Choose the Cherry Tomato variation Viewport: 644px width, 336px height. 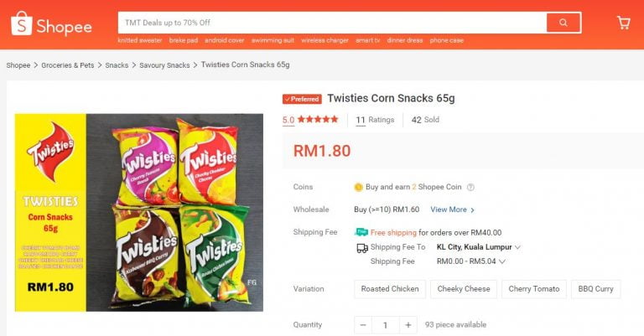pos(536,289)
